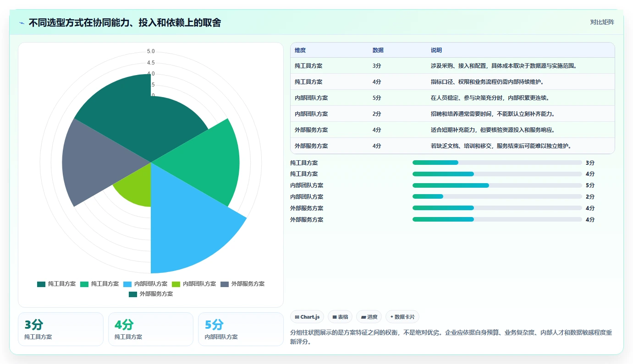
Task: Toggle the lime 内部团队方案 legend item
Action: tap(194, 284)
